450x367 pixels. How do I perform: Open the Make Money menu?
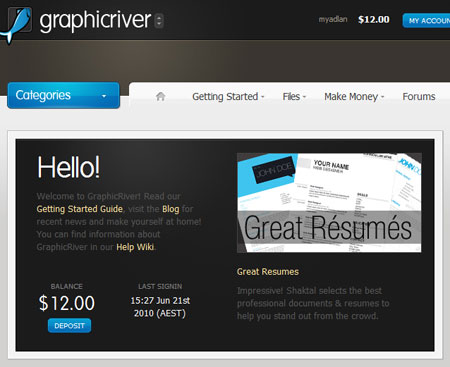(354, 97)
